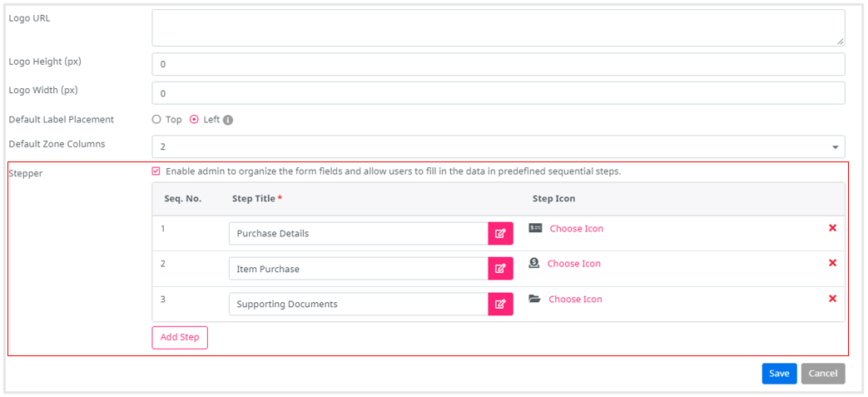Uncheck the Stepper enable checkbox
The width and height of the screenshot is (868, 397).
[x=156, y=171]
